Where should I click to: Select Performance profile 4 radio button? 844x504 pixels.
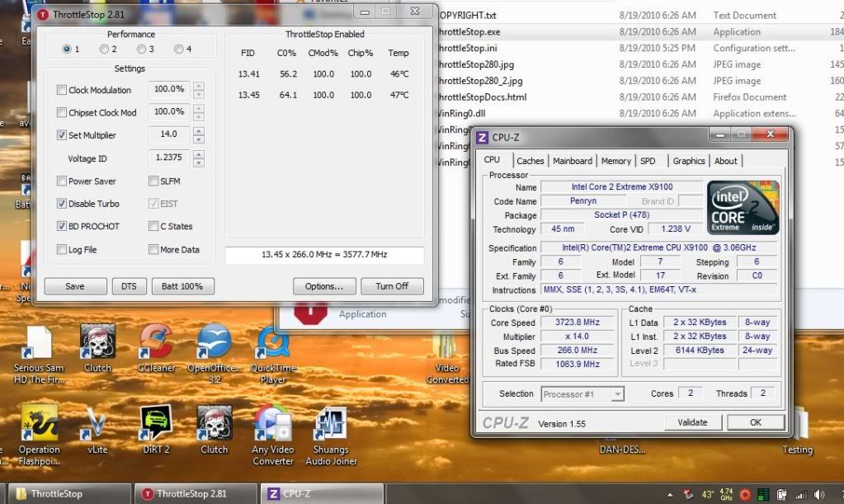click(178, 49)
